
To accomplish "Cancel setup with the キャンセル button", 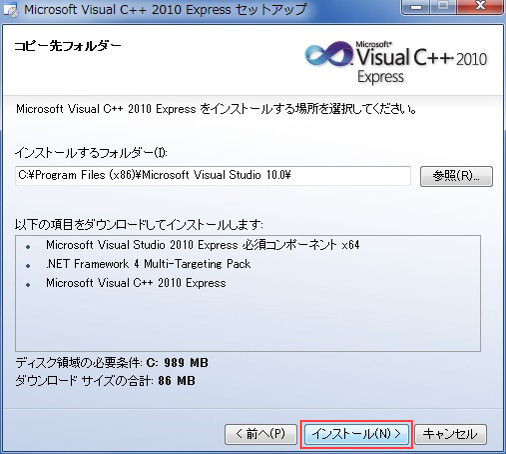I will (x=450, y=434).
